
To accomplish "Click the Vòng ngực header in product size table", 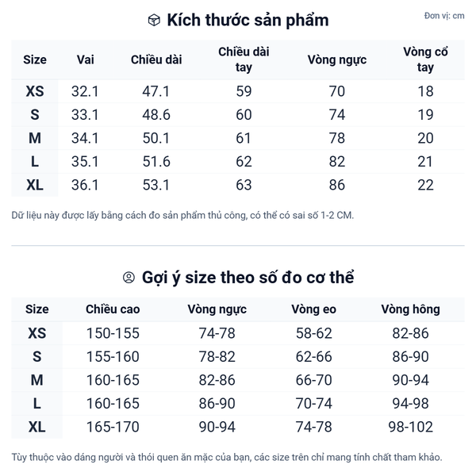I will pos(337,59).
